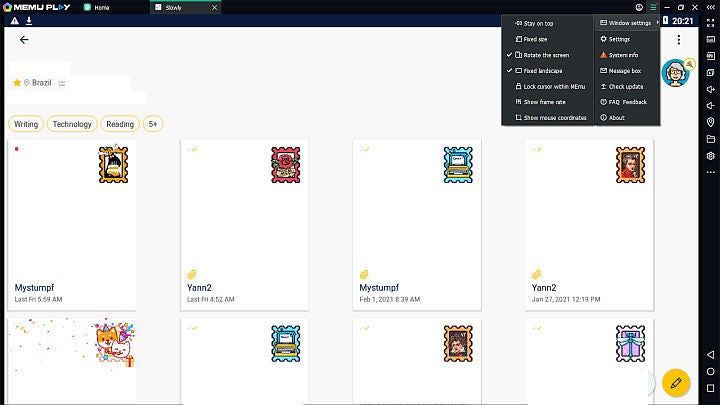Image resolution: width=720 pixels, height=405 pixels.
Task: Open GPS location tool in sidebar
Action: pos(711,122)
